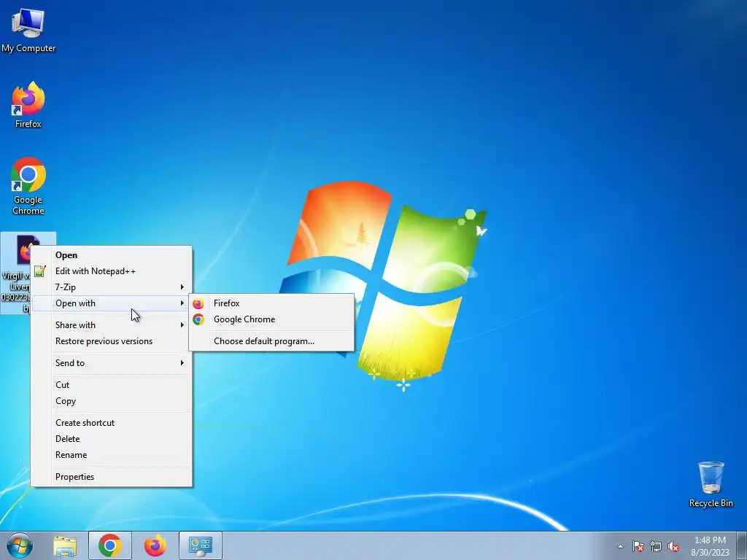Choose Rename in the context menu
The image size is (747, 560).
coord(112,455)
